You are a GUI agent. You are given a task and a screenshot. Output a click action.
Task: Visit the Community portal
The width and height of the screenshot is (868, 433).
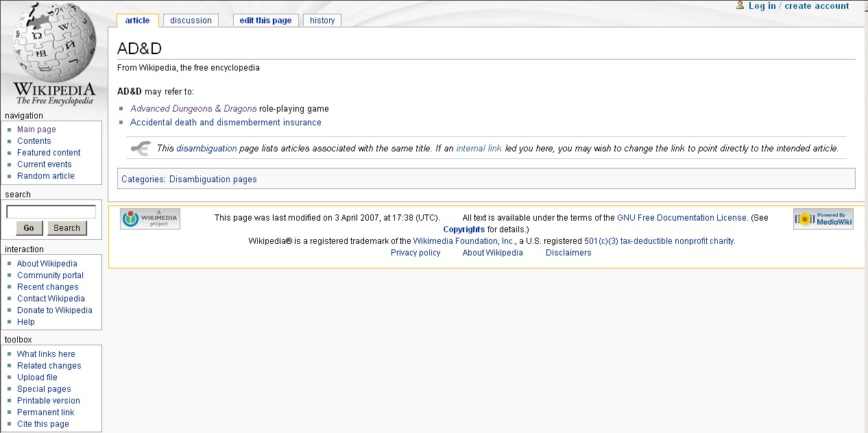(50, 275)
